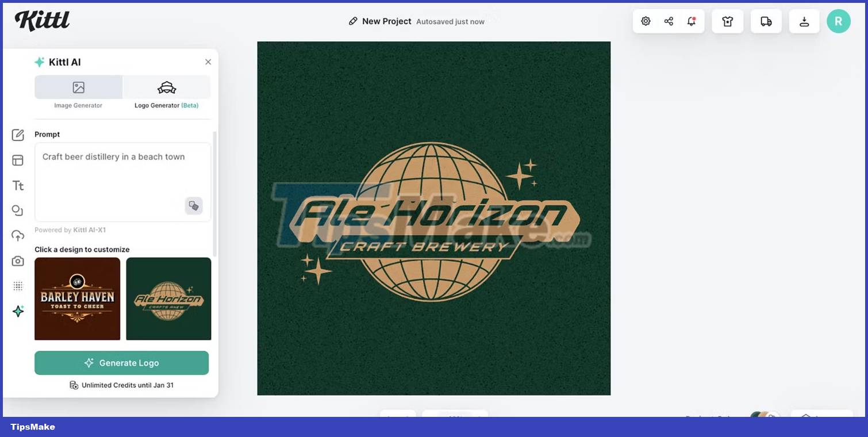The height and width of the screenshot is (437, 868).
Task: Open the Text tool in left sidebar
Action: [x=18, y=185]
